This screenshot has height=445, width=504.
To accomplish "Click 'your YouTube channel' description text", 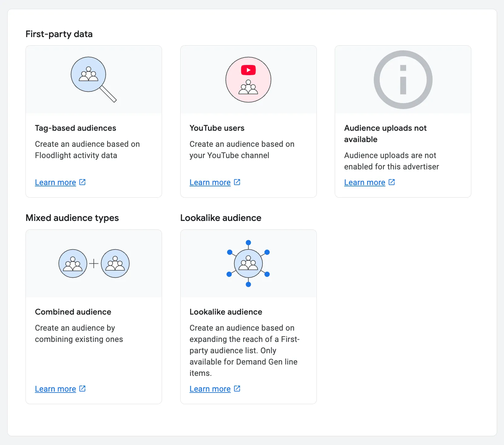I will click(229, 155).
